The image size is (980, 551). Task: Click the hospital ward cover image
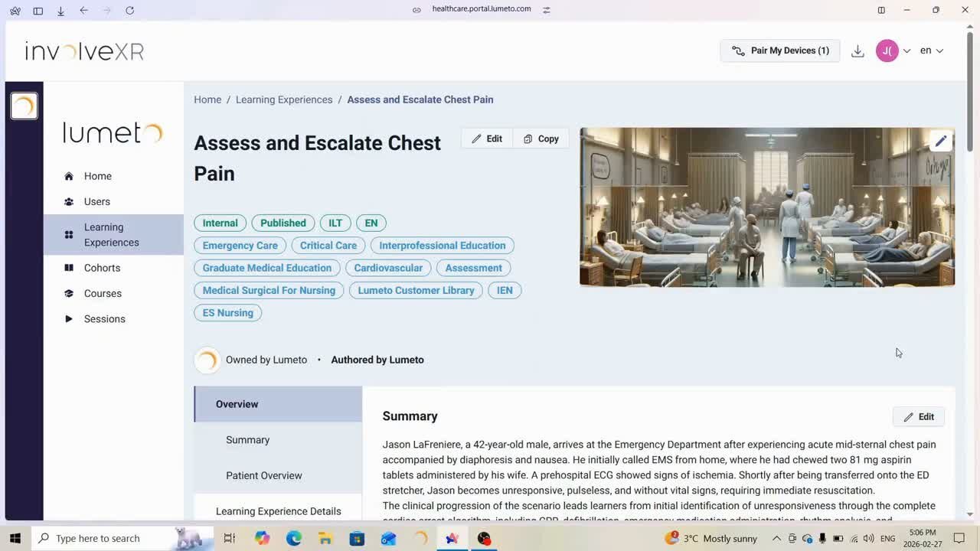pyautogui.click(x=767, y=207)
